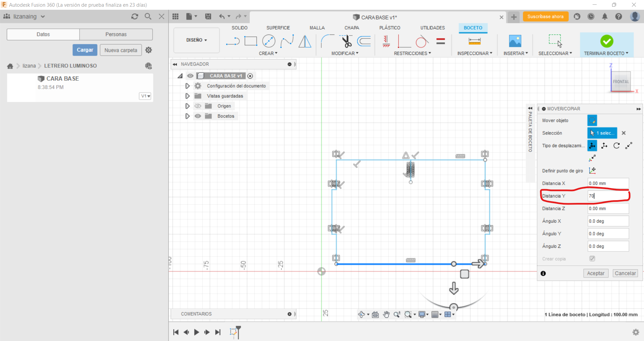
Task: Show the hidden Origen folder
Action: tap(198, 106)
